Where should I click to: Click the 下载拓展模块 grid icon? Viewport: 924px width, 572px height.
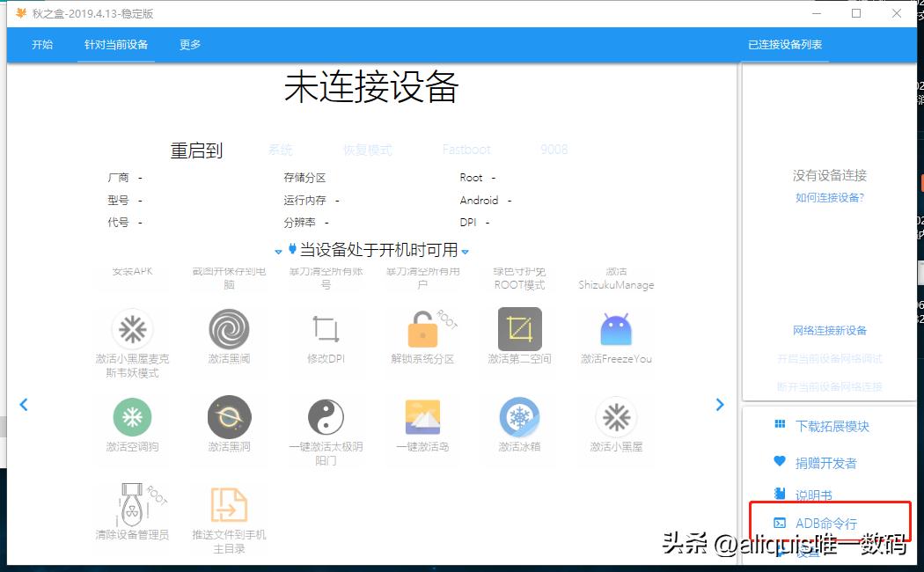780,425
